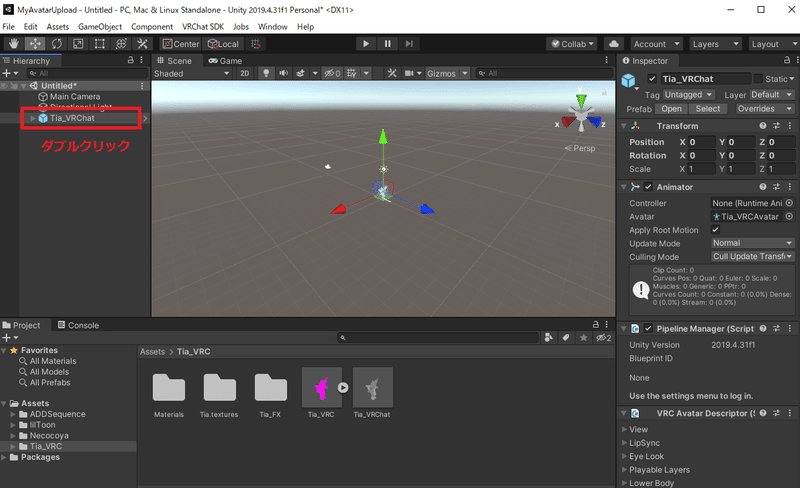Click the prefab Select button

[708, 109]
